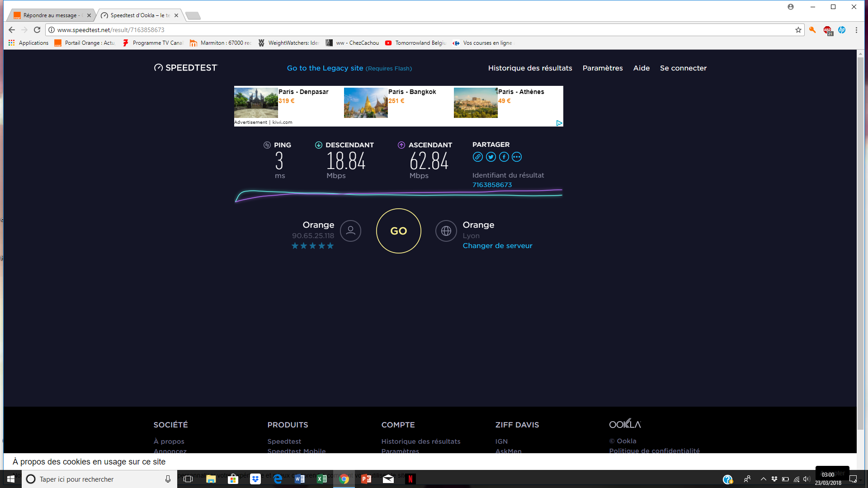Share the result on Facebook
The image size is (868, 488).
point(504,157)
